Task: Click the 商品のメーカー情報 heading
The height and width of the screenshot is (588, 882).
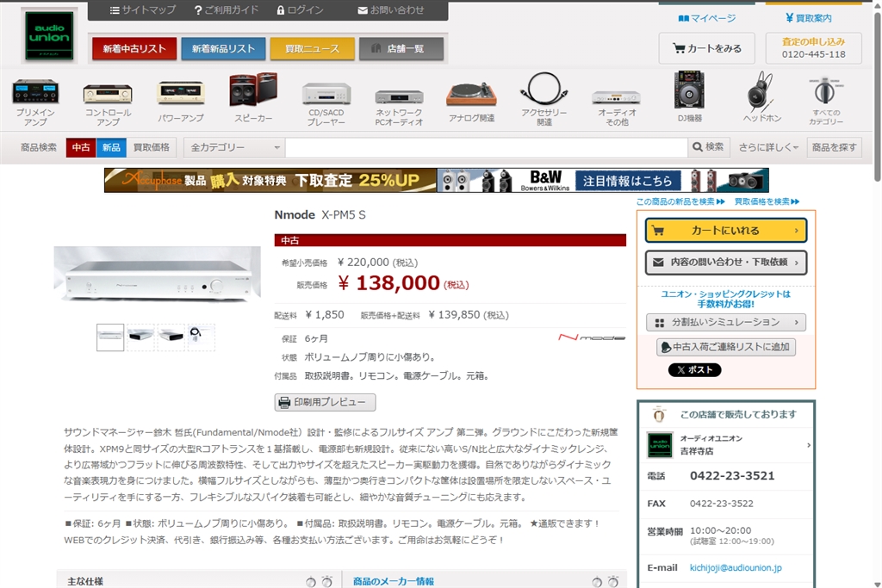Action: [x=393, y=581]
